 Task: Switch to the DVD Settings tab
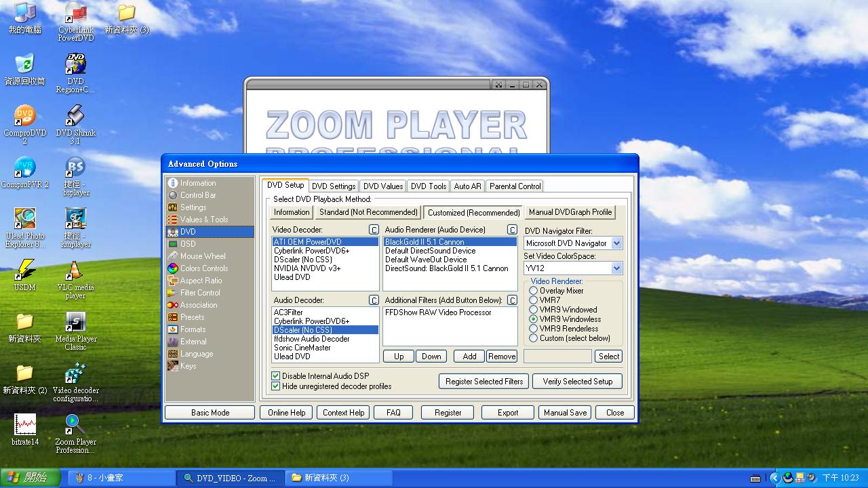coord(333,186)
